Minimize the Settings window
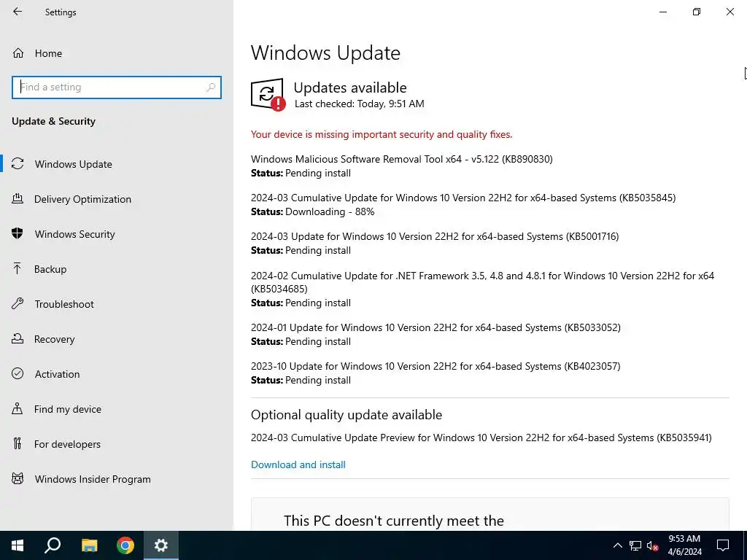The image size is (747, 560). tap(662, 12)
